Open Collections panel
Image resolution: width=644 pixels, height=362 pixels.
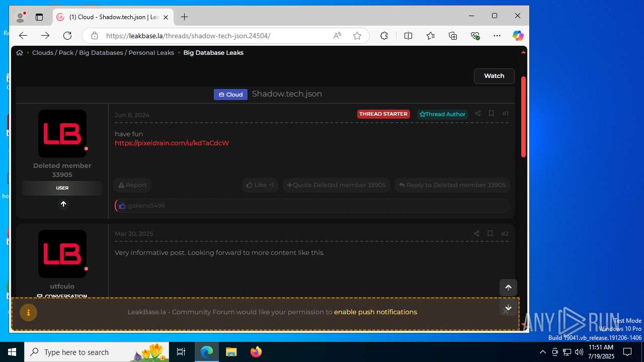(x=453, y=36)
